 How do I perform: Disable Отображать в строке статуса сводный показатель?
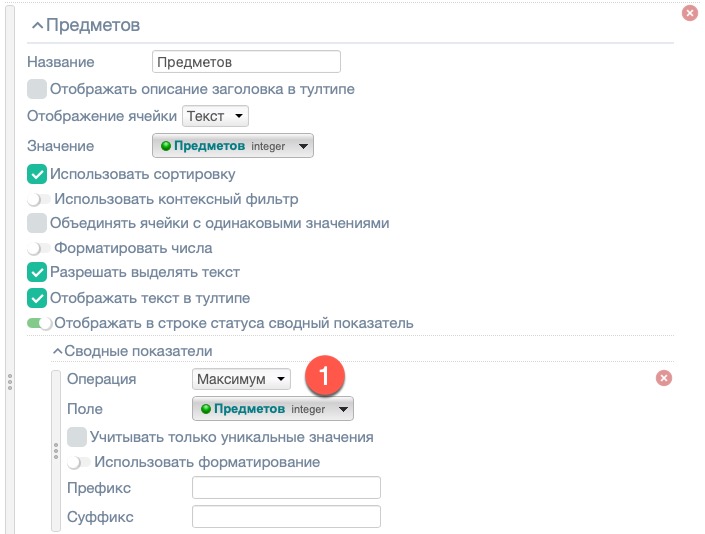(x=39, y=323)
